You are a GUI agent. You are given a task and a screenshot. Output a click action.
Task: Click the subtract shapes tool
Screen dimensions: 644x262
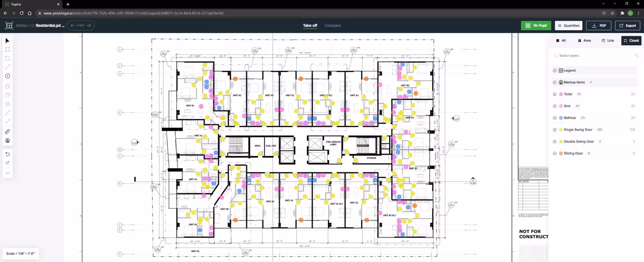point(8,95)
